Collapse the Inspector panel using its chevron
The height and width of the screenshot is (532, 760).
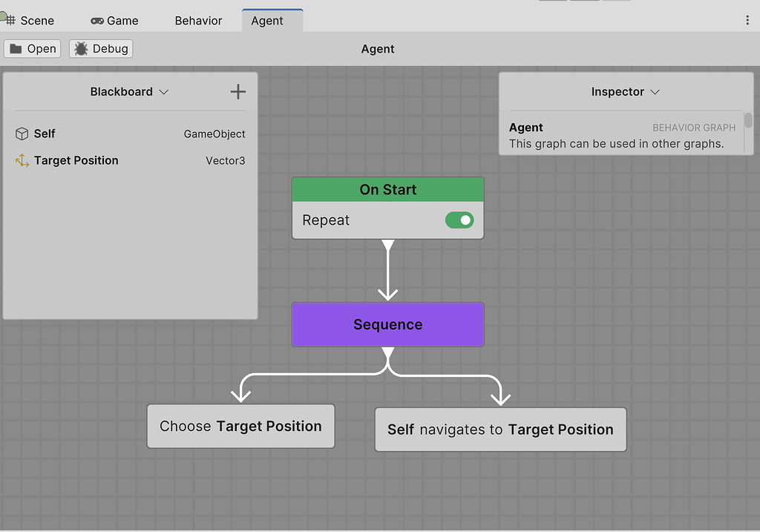654,92
